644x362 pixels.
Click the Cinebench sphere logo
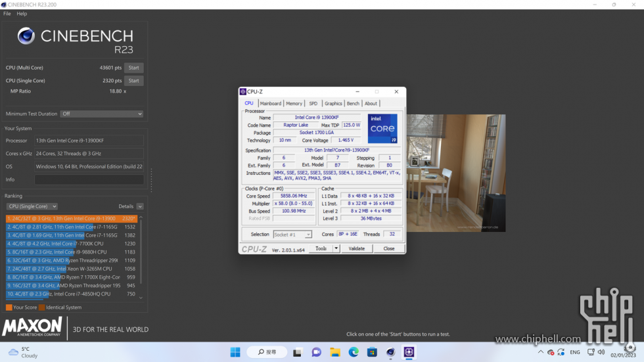coord(26,36)
